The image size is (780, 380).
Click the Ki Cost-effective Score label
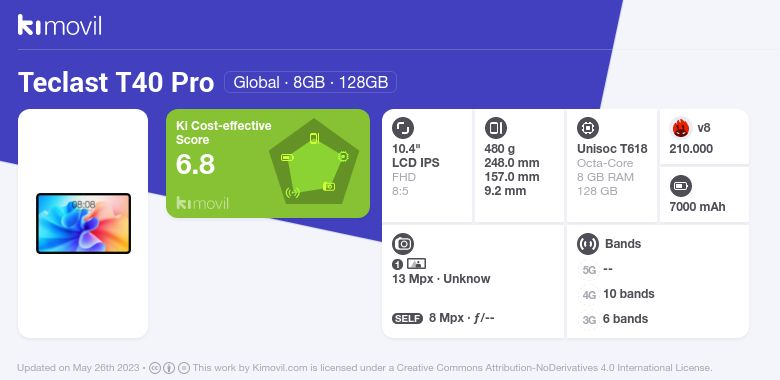point(224,133)
